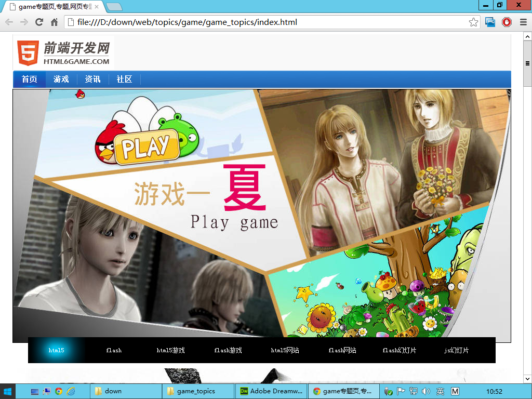Select the html5游戏 category tab
532x399 pixels.
click(170, 350)
